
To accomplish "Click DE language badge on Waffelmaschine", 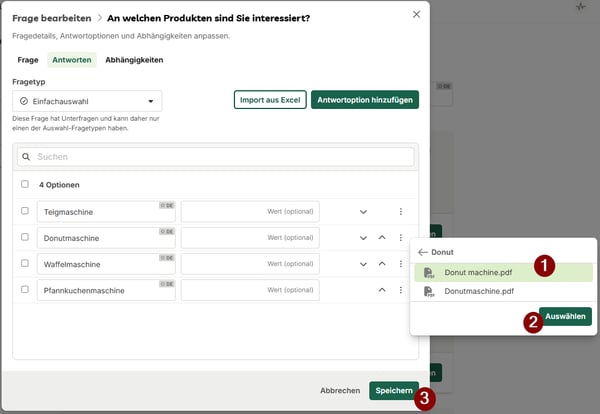I will tap(167, 258).
